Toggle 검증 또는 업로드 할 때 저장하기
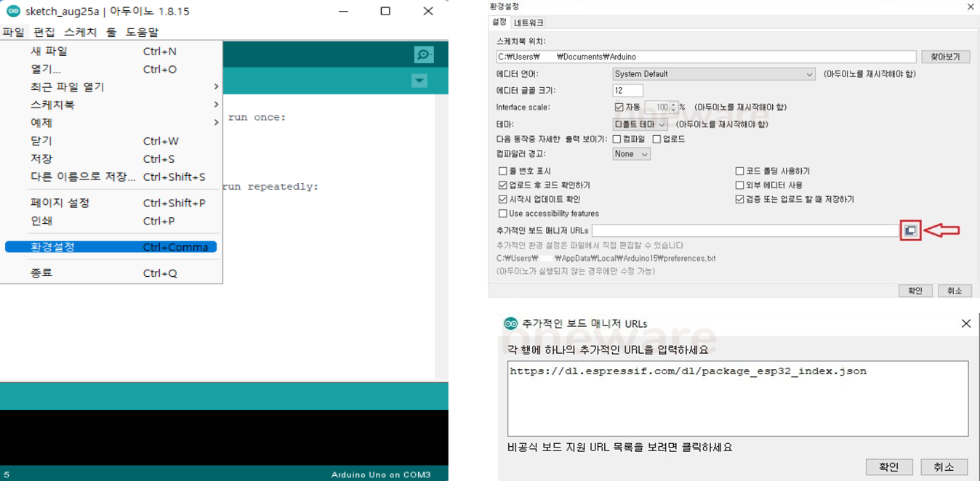980x481 pixels. pyautogui.click(x=739, y=199)
